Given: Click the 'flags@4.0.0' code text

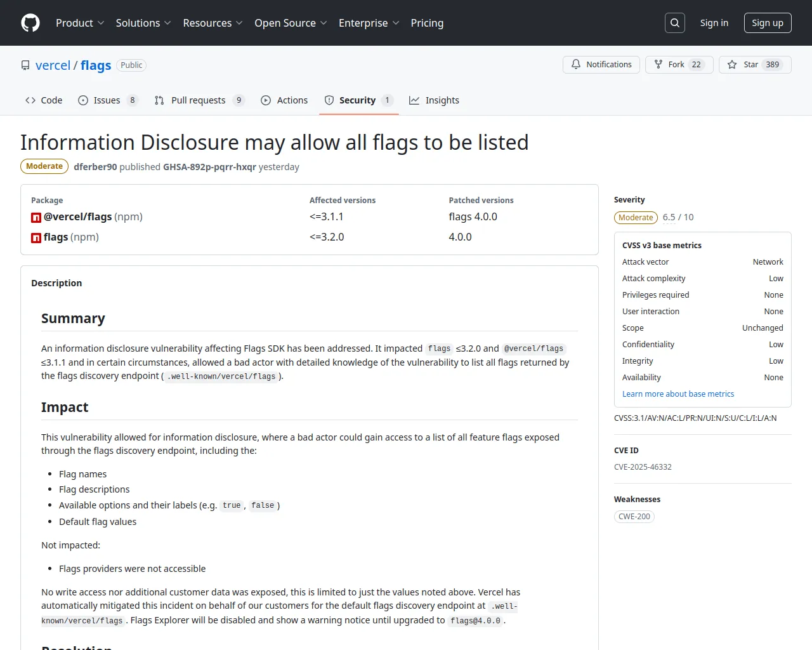Looking at the screenshot, I should (475, 621).
